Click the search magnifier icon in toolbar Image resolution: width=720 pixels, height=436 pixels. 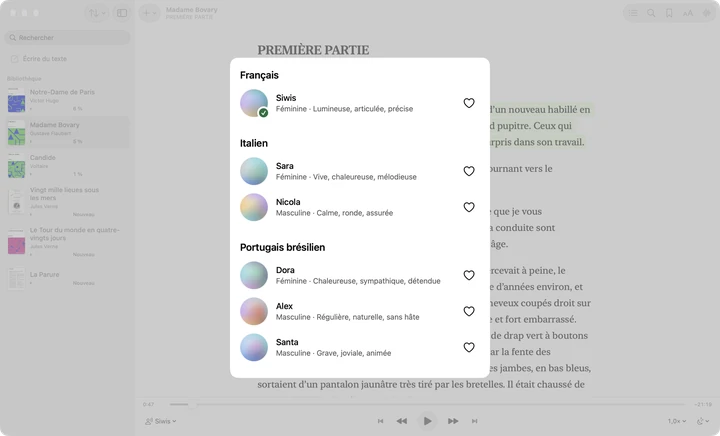[651, 13]
